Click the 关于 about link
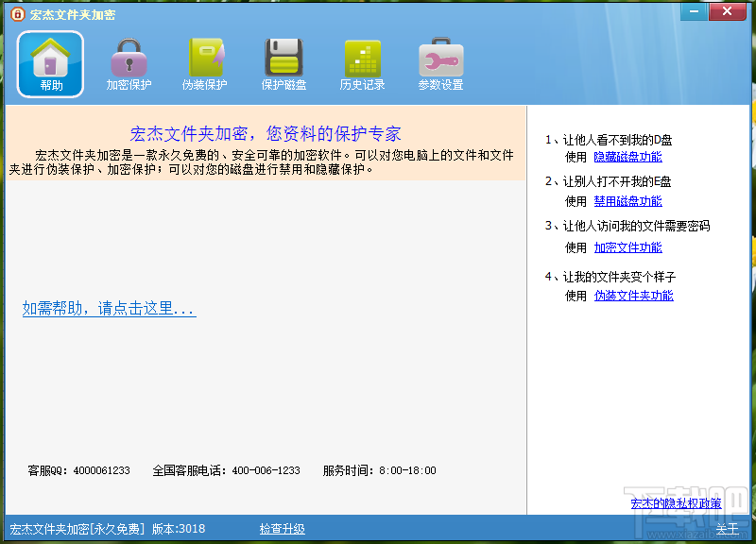Viewport: 756px width, 544px height. click(729, 529)
